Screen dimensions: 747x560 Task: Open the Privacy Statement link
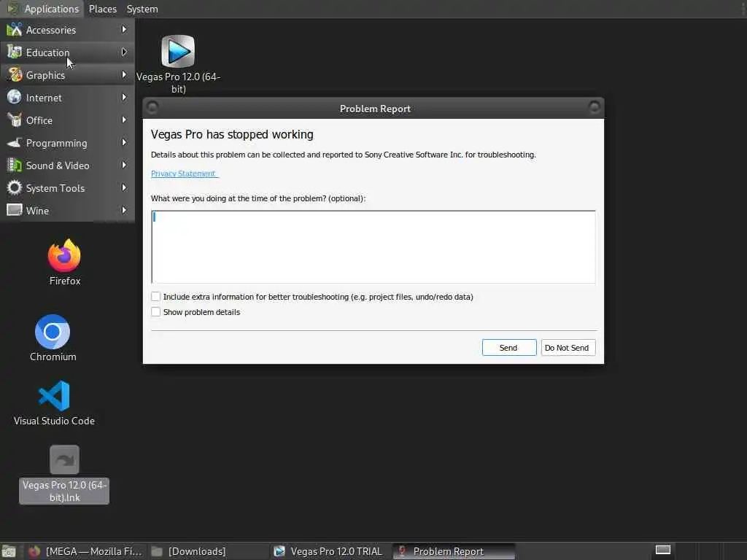(184, 174)
